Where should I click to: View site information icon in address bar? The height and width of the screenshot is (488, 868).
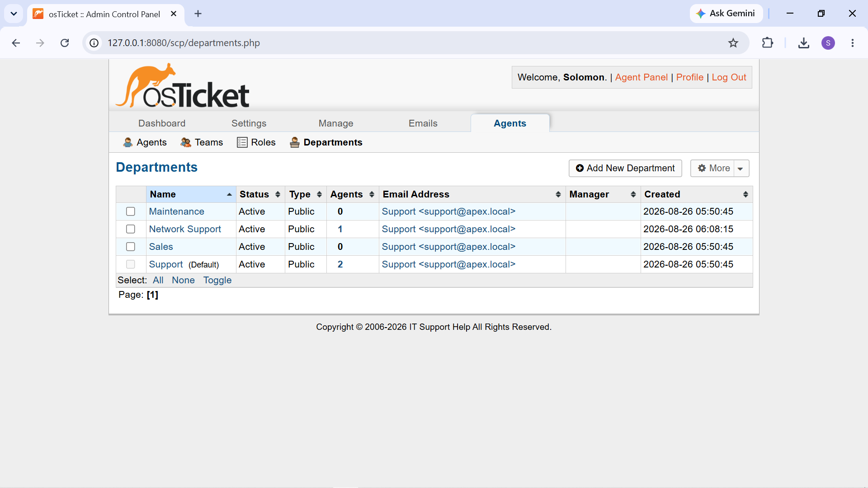(94, 43)
